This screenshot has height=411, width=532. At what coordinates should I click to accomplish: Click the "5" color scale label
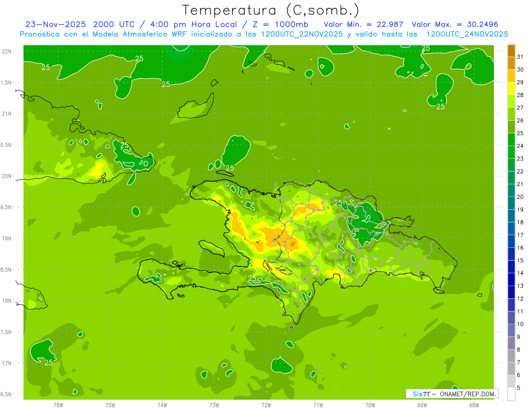pos(519,388)
